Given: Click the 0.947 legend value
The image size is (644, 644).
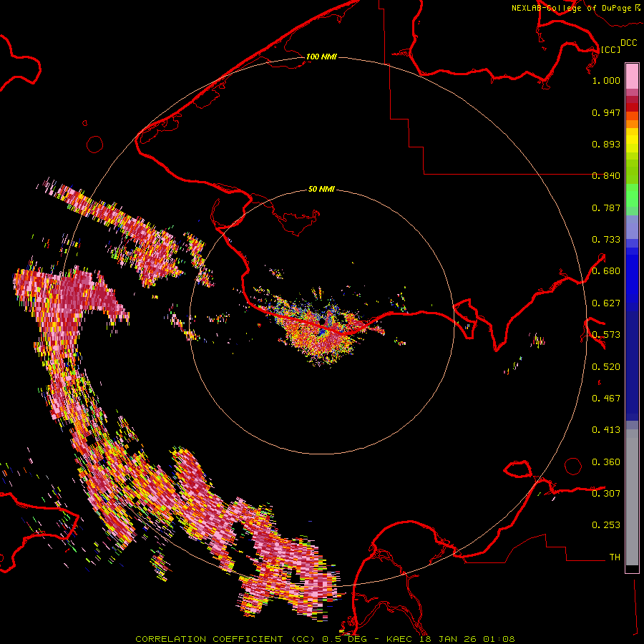Looking at the screenshot, I should (x=606, y=112).
